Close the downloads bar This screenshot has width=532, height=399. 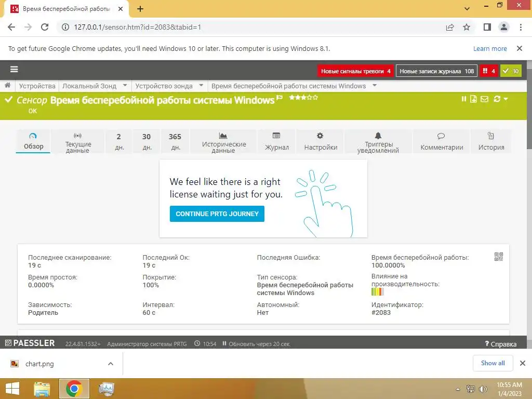pos(523,363)
